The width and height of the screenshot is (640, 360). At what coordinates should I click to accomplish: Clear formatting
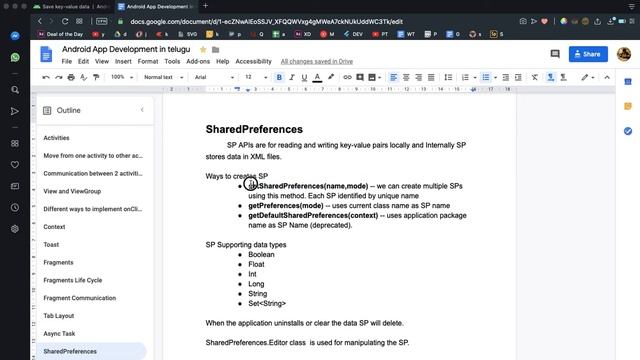(x=535, y=77)
